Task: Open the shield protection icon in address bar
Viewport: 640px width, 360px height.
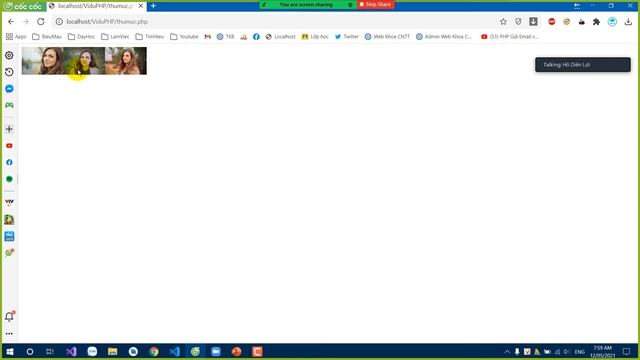Action: [518, 22]
